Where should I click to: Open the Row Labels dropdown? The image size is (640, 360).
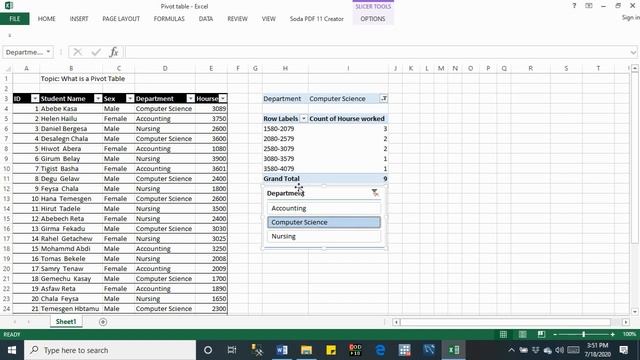pyautogui.click(x=303, y=118)
